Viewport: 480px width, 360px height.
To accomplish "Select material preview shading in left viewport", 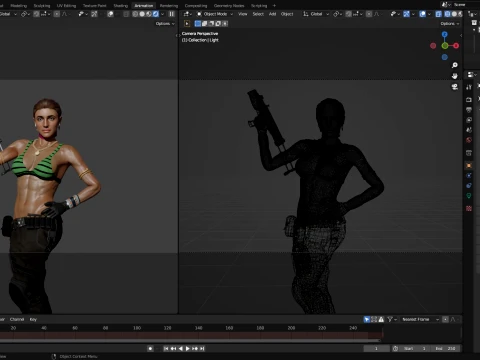I will click(x=149, y=14).
